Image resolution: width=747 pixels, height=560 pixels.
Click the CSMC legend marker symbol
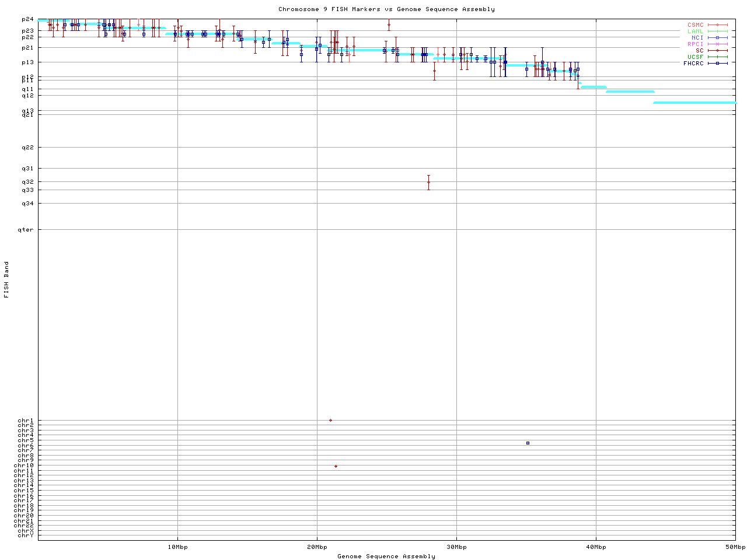(717, 25)
